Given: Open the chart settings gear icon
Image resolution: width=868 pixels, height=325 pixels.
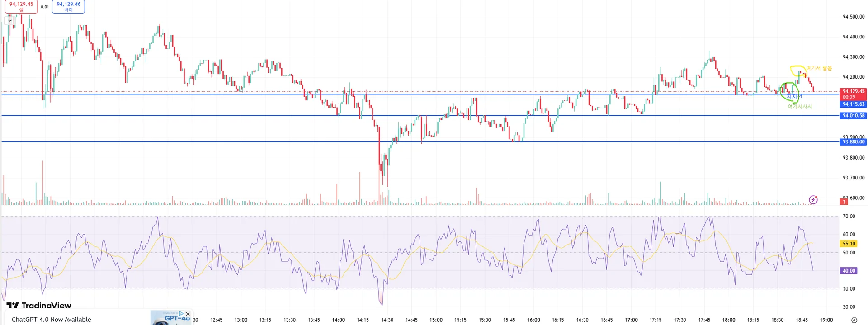Looking at the screenshot, I should (x=854, y=320).
